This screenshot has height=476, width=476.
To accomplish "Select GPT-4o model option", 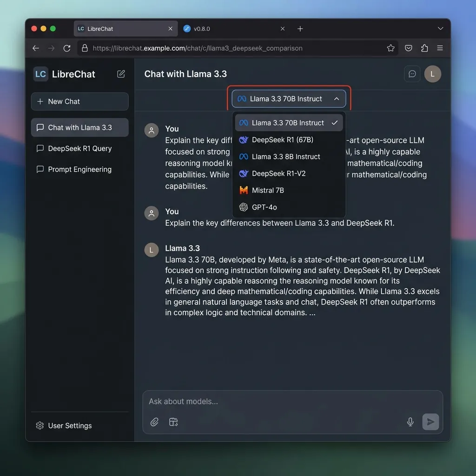I will (x=289, y=207).
